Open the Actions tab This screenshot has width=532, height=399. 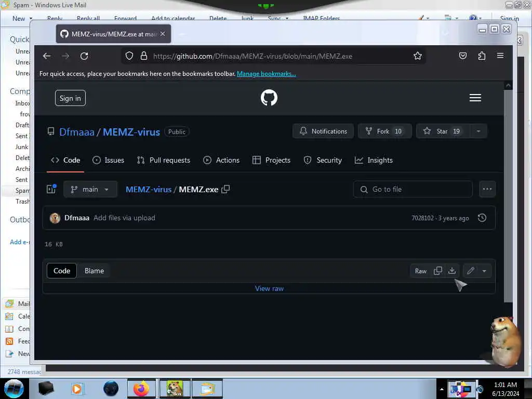221,160
